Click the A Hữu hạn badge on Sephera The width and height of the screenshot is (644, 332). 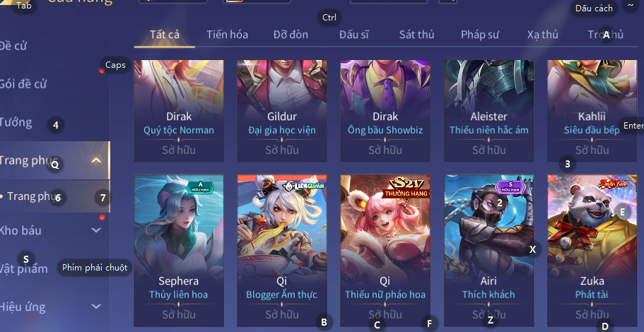(201, 187)
